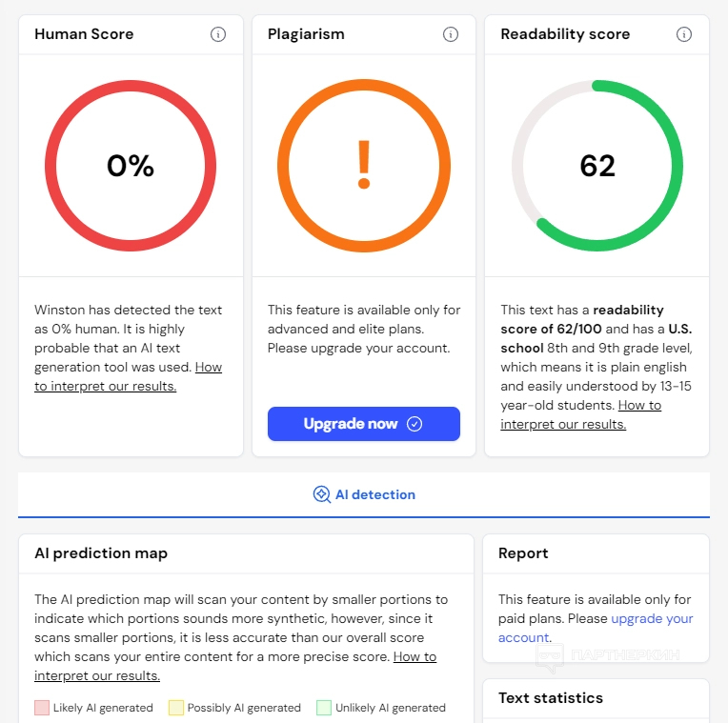This screenshot has width=728, height=723.
Task: Click the Report panel heading
Action: pyautogui.click(x=523, y=553)
